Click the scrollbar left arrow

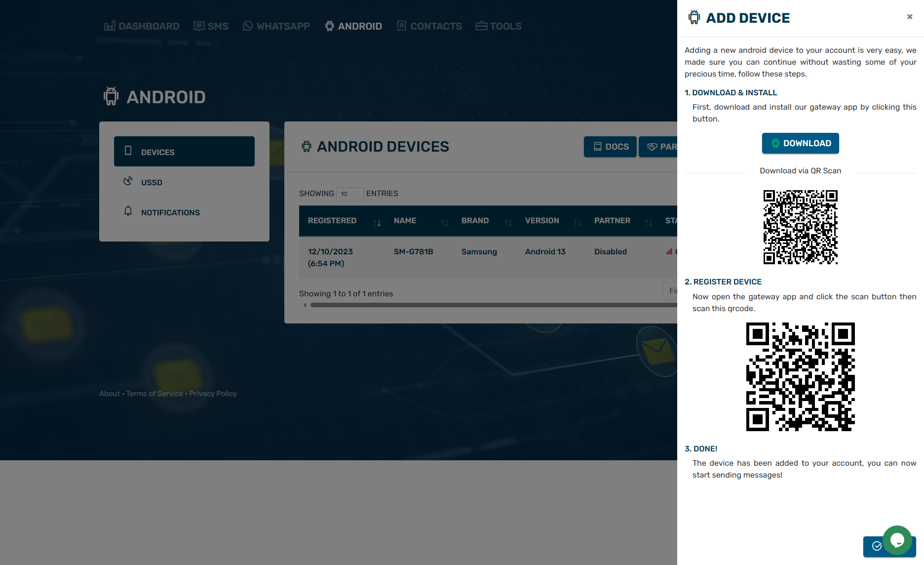click(x=305, y=305)
